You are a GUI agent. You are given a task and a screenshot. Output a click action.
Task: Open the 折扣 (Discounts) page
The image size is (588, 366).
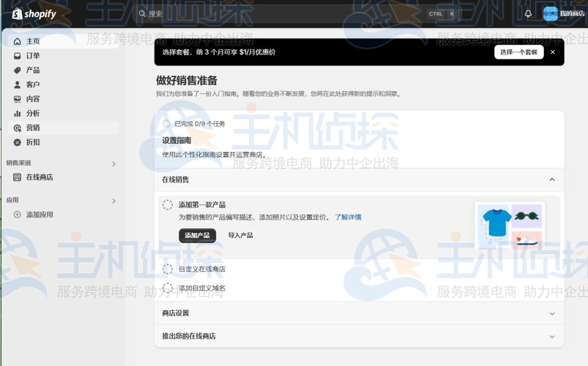pyautogui.click(x=32, y=142)
